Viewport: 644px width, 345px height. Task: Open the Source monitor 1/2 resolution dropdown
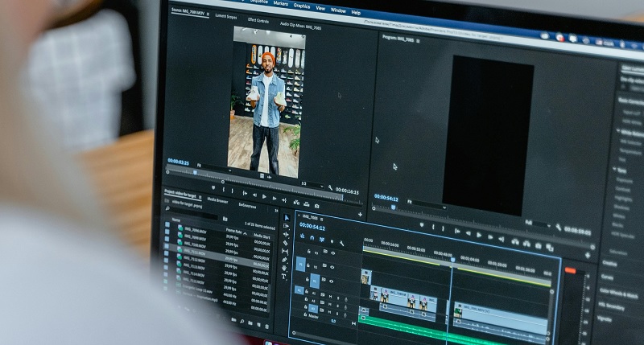(x=312, y=185)
